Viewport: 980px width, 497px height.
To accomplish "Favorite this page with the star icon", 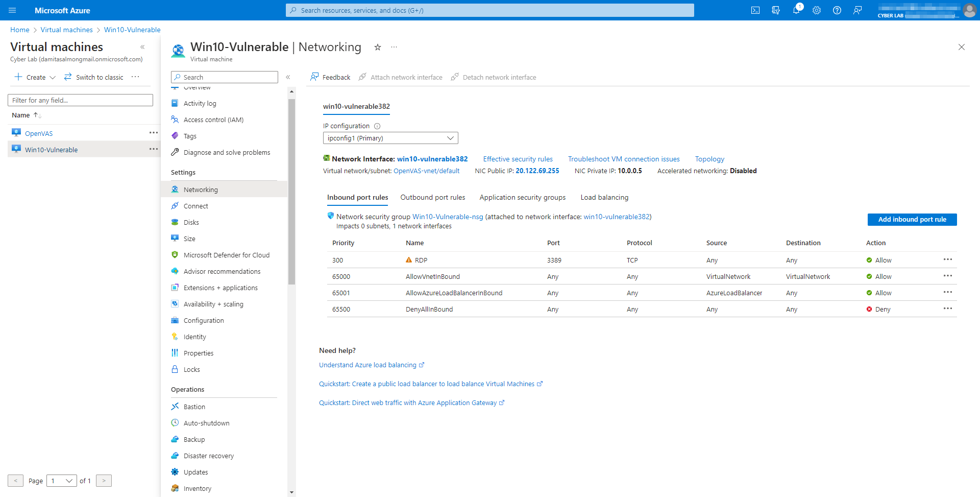I will (x=378, y=47).
